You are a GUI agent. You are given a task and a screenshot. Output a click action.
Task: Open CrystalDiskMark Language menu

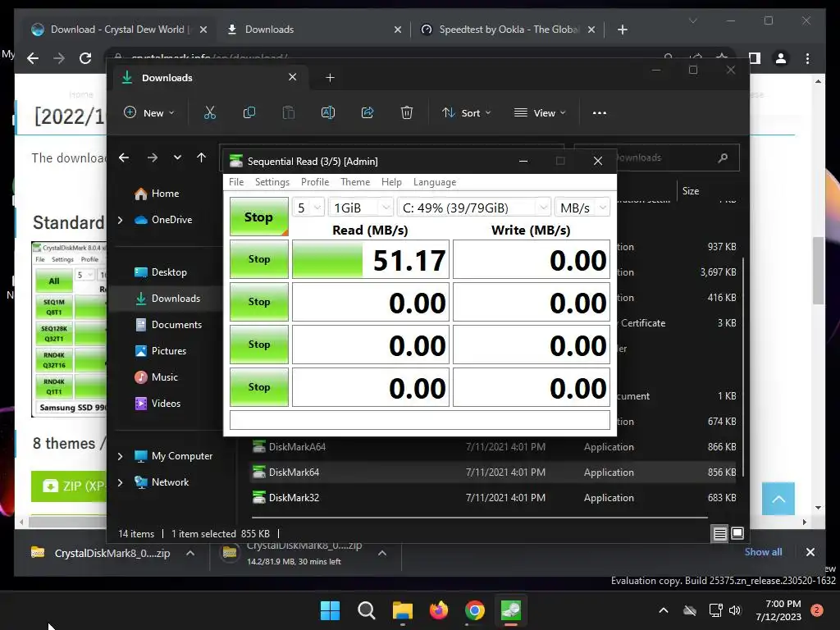[435, 182]
